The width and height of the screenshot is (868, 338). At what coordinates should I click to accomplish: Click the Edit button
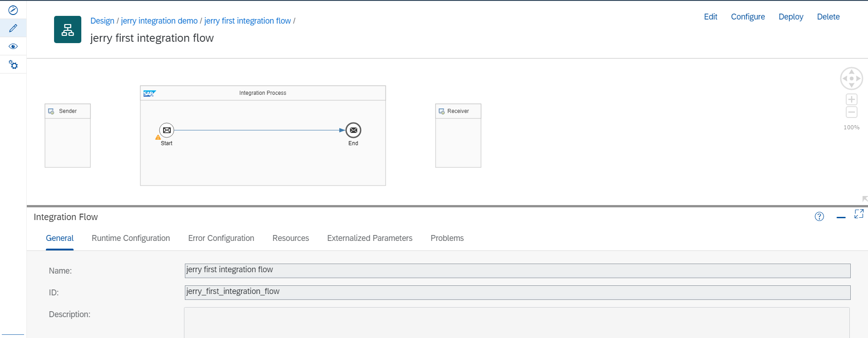[710, 17]
